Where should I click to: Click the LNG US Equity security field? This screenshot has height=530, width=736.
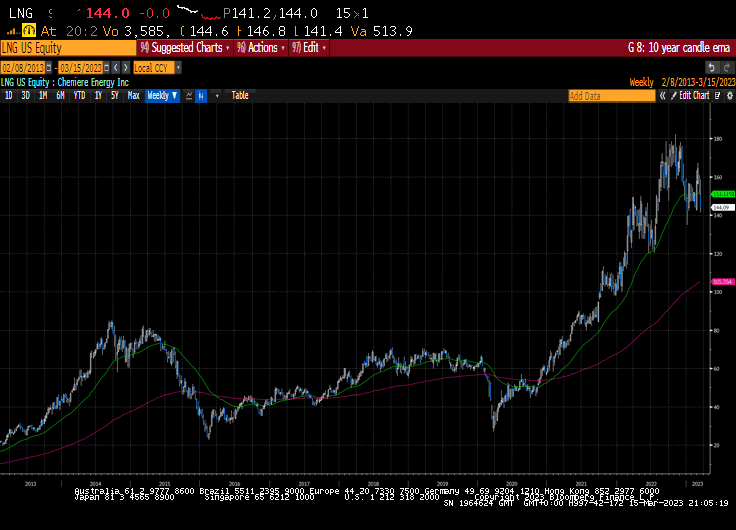pos(68,48)
